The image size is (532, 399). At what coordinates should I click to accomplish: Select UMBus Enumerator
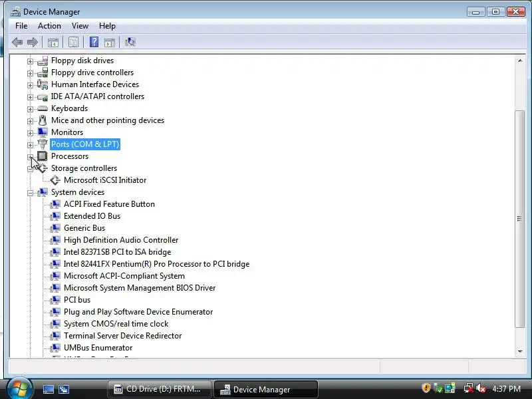(x=98, y=348)
